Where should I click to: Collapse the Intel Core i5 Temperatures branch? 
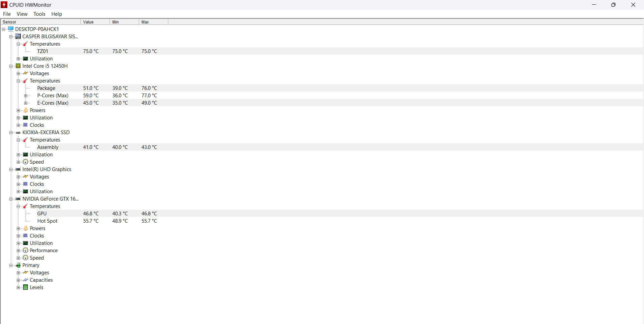tap(18, 81)
